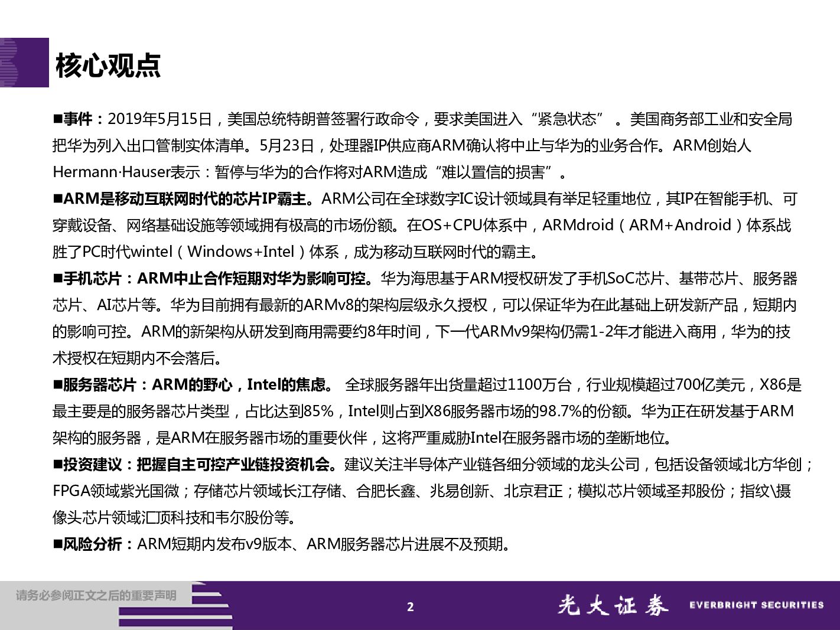Select the company name 北方华创
This screenshot has width=840, height=630.
coord(772,465)
